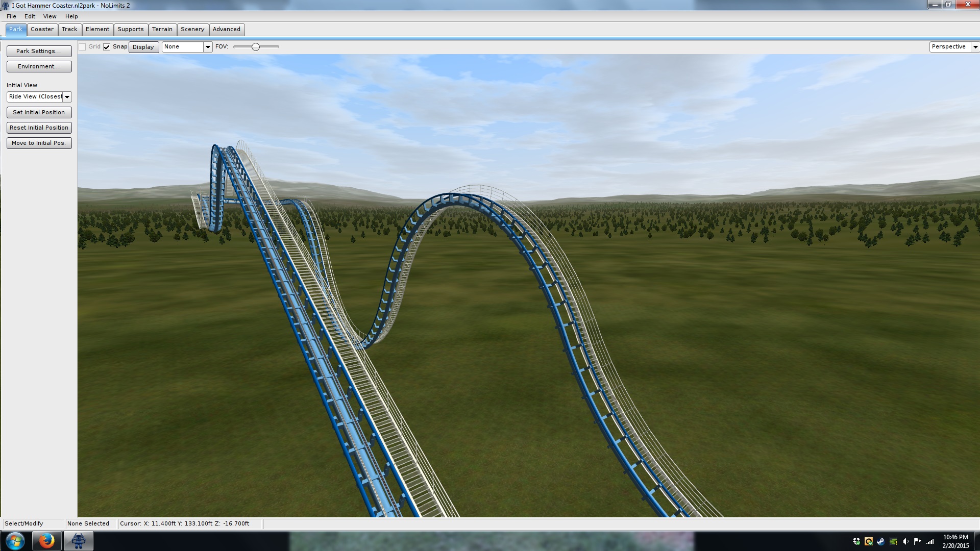The height and width of the screenshot is (551, 980).
Task: Enable the Grid checkbox
Action: click(x=82, y=47)
